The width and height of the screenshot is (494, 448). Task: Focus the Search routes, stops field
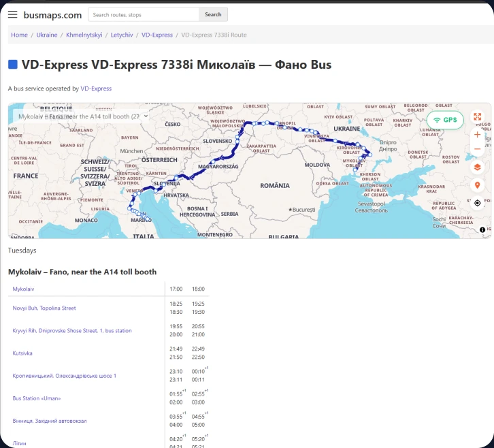tap(144, 14)
